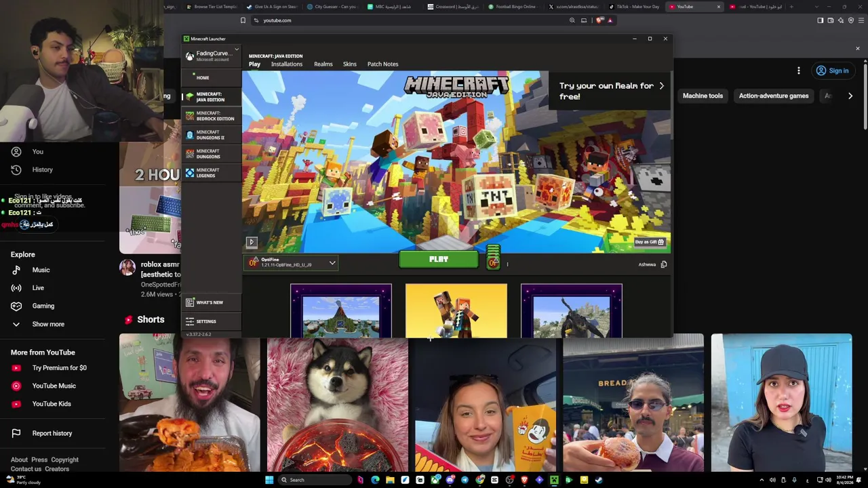The height and width of the screenshot is (488, 868).
Task: Open the Patch Notes tab
Action: [382, 64]
